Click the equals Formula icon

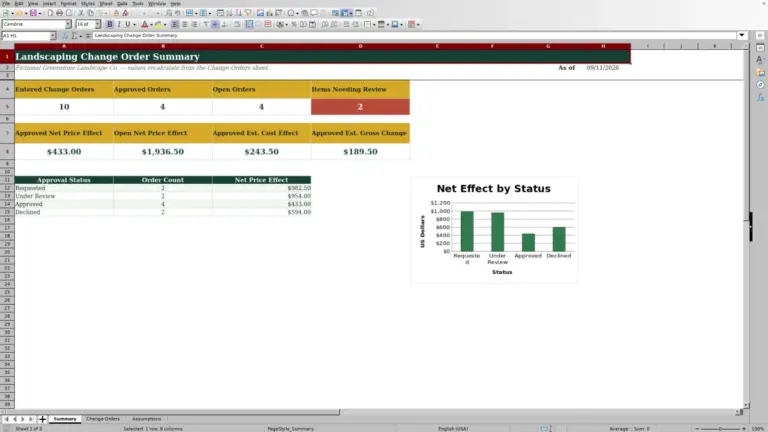pyautogui.click(x=88, y=36)
